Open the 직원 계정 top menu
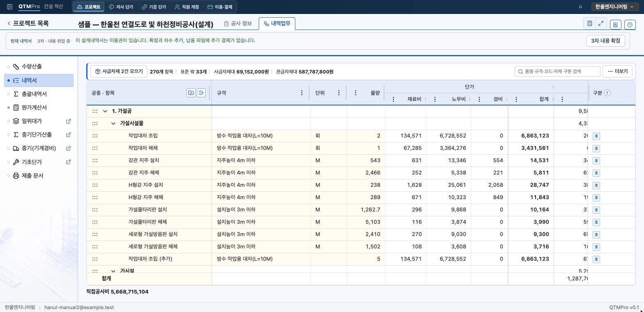The image size is (644, 312). 187,7
